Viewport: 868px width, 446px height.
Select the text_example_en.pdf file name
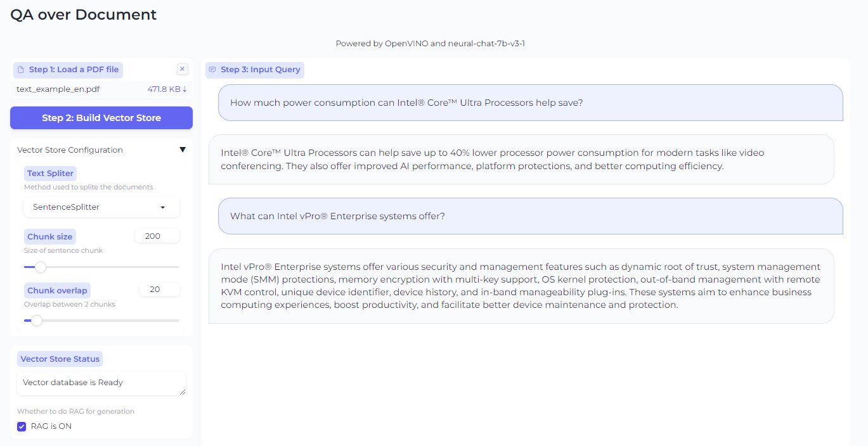[58, 89]
